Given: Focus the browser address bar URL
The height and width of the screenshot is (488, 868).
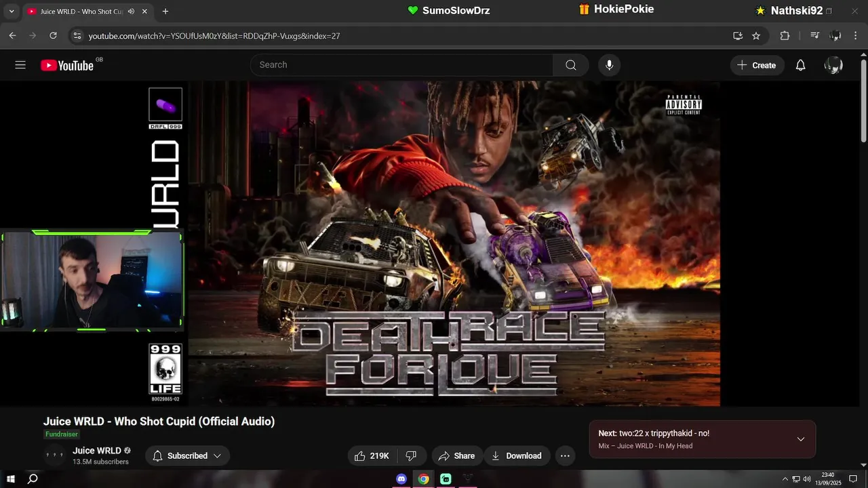Looking at the screenshot, I should point(214,36).
